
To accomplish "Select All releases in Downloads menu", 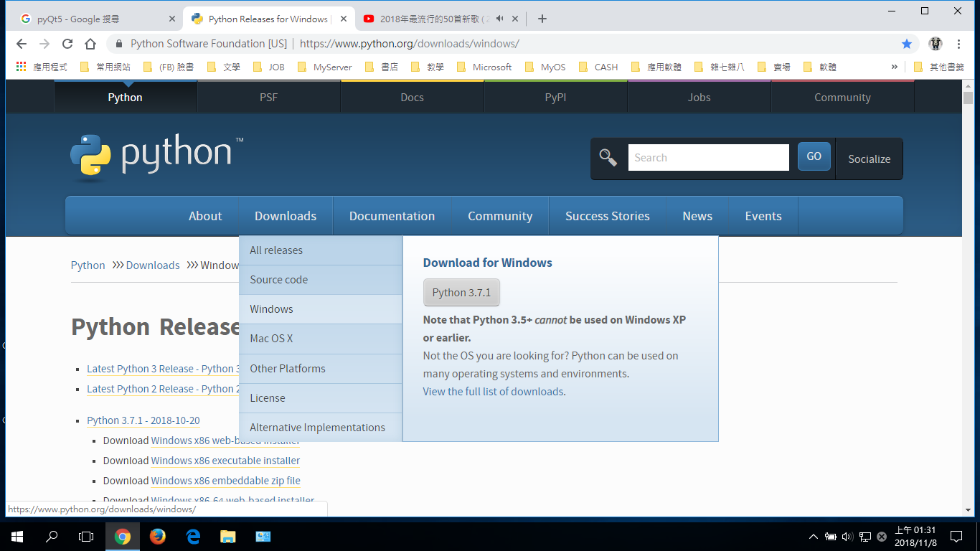I will point(321,250).
